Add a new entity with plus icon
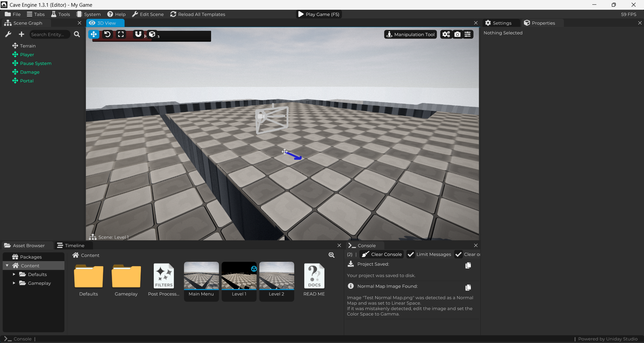The height and width of the screenshot is (343, 644). pos(21,34)
